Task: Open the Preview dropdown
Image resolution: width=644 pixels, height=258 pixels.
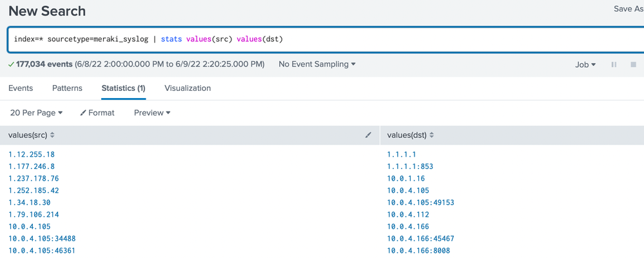Action: tap(152, 113)
